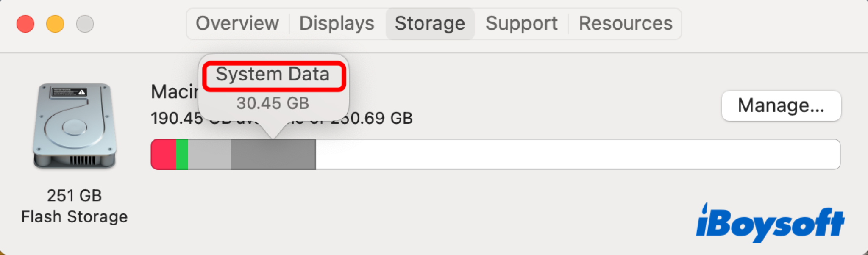The width and height of the screenshot is (868, 255).
Task: Click the 30.45 GB tooltip value
Action: [273, 103]
